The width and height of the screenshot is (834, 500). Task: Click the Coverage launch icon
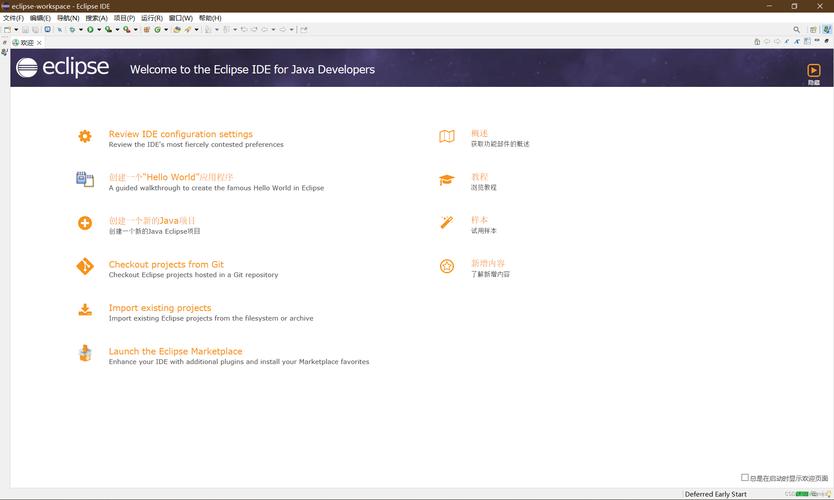click(109, 30)
